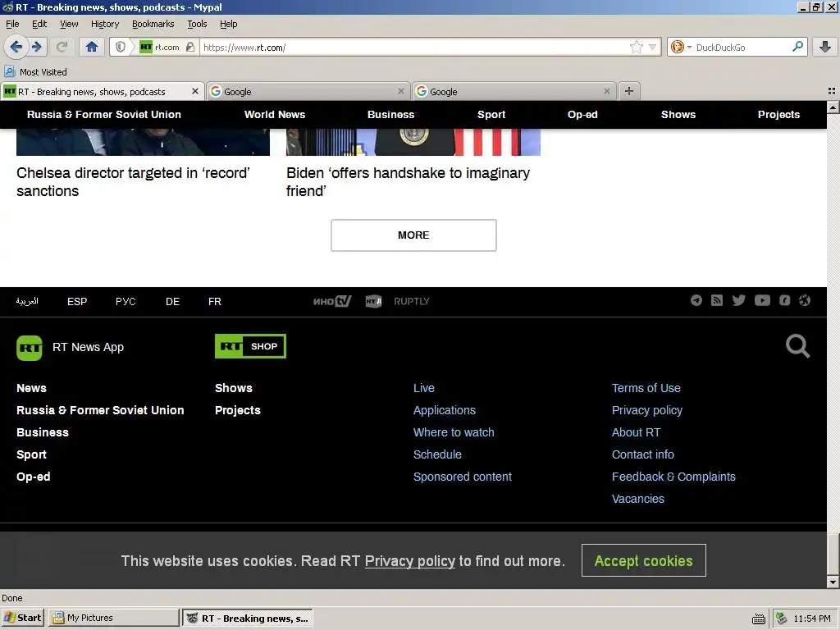Bookmark this page with the star
The image size is (840, 630).
(636, 47)
